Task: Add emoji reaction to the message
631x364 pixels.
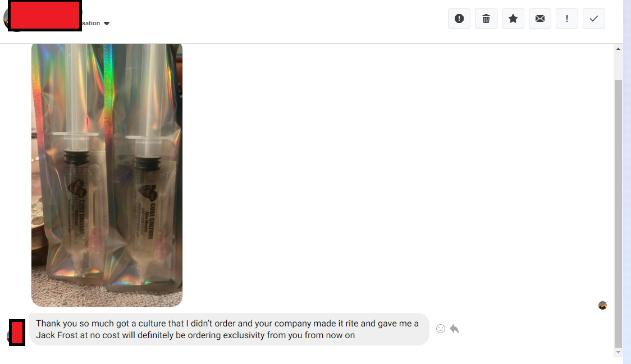Action: point(441,329)
